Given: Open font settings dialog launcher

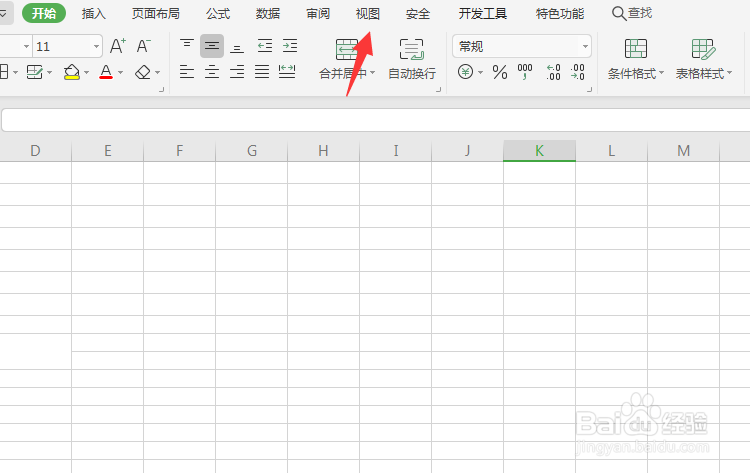Looking at the screenshot, I should [x=161, y=89].
